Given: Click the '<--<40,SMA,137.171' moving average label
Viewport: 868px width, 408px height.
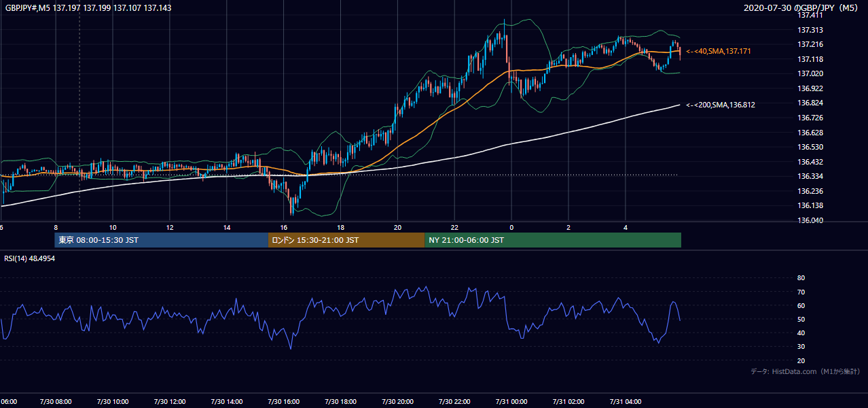Looking at the screenshot, I should (719, 51).
